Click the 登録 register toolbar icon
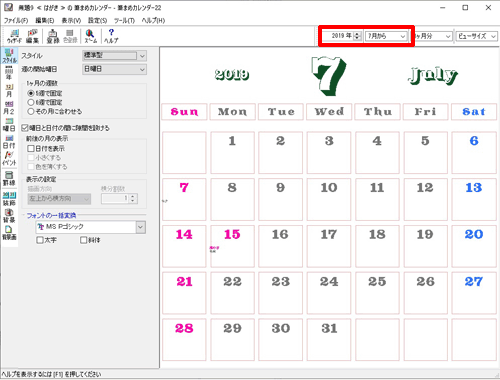The width and height of the screenshot is (500, 380). (x=53, y=36)
